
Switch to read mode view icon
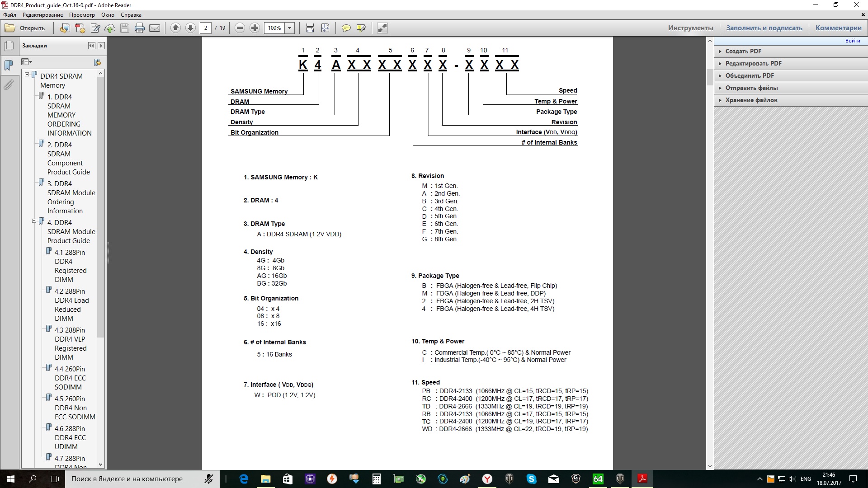[382, 28]
